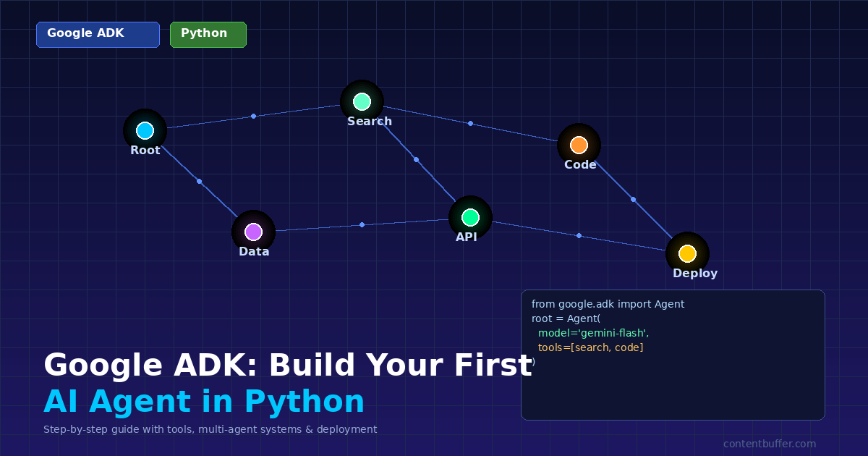Click the connector dot between Root and Search
The width and height of the screenshot is (868, 456).
(x=253, y=115)
